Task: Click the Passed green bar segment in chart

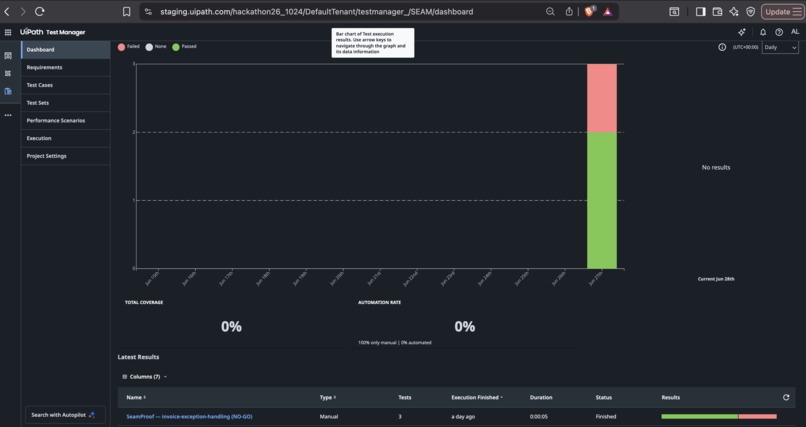Action: tap(602, 200)
